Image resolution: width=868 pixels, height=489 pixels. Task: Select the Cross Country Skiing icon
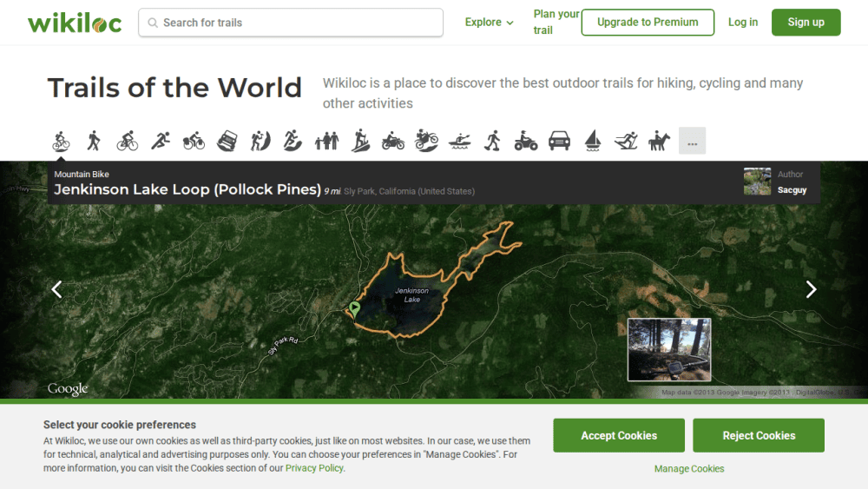(x=626, y=141)
